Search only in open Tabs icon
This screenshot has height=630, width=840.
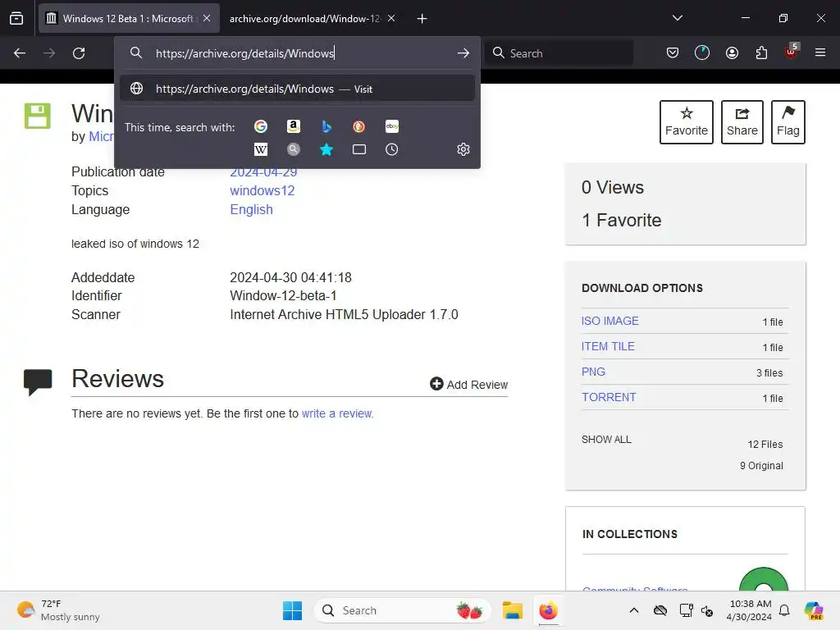pos(359,149)
